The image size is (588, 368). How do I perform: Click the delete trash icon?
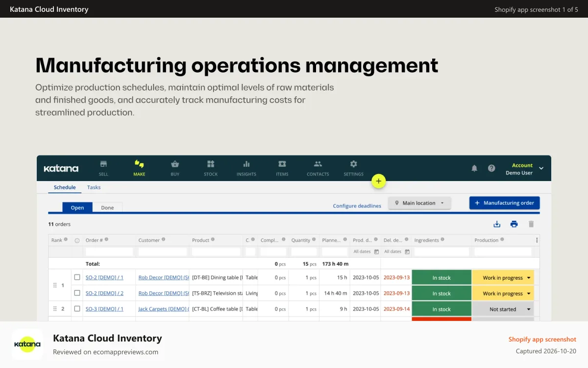(531, 224)
